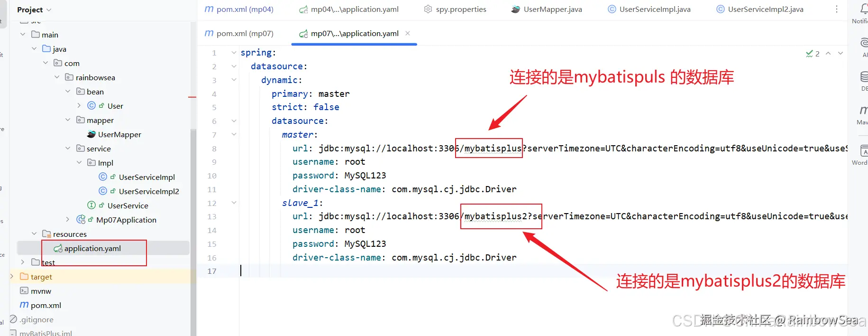Screen dimensions: 868x336
Task: Collapse the Impl package
Action: [x=79, y=163]
